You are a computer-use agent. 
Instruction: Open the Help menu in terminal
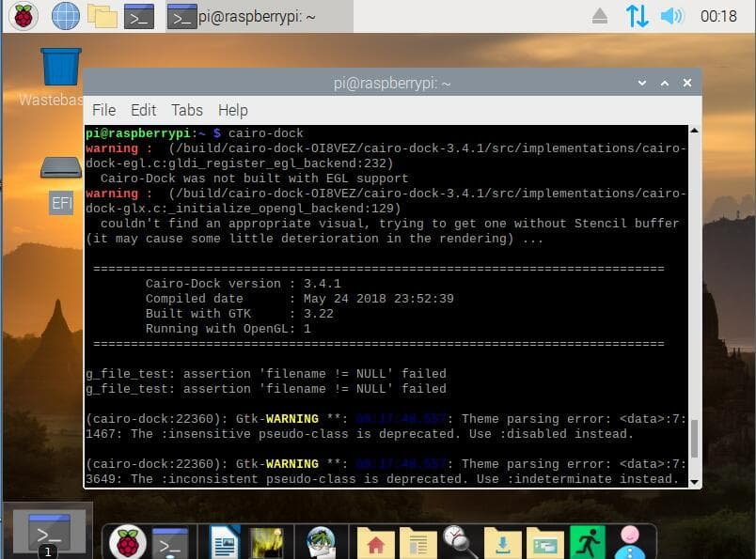coord(232,110)
